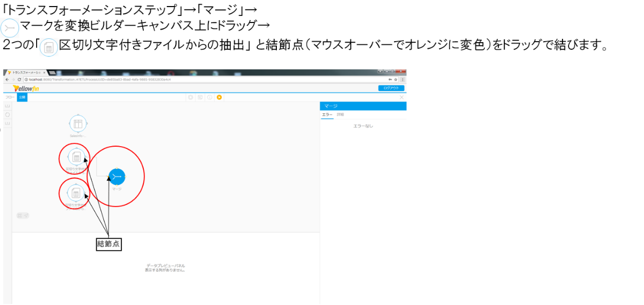This screenshot has width=644, height=305.
Task: Close the マージ side panel with X
Action: pyautogui.click(x=402, y=97)
